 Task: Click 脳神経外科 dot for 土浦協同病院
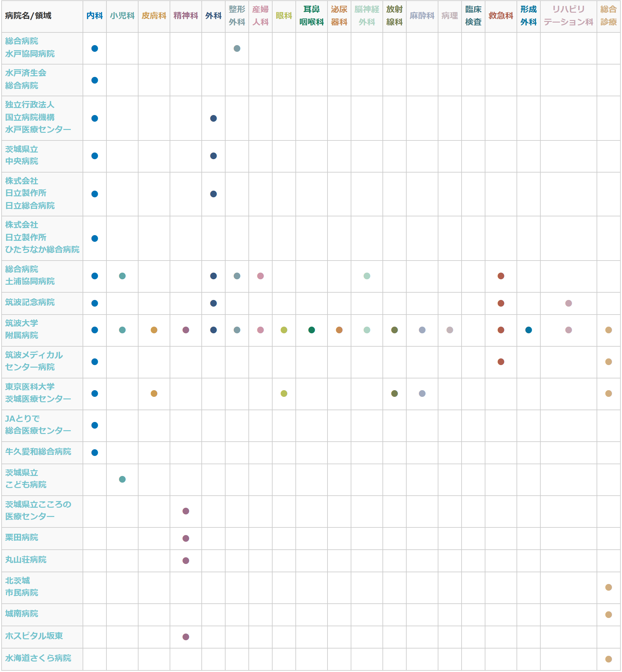367,276
